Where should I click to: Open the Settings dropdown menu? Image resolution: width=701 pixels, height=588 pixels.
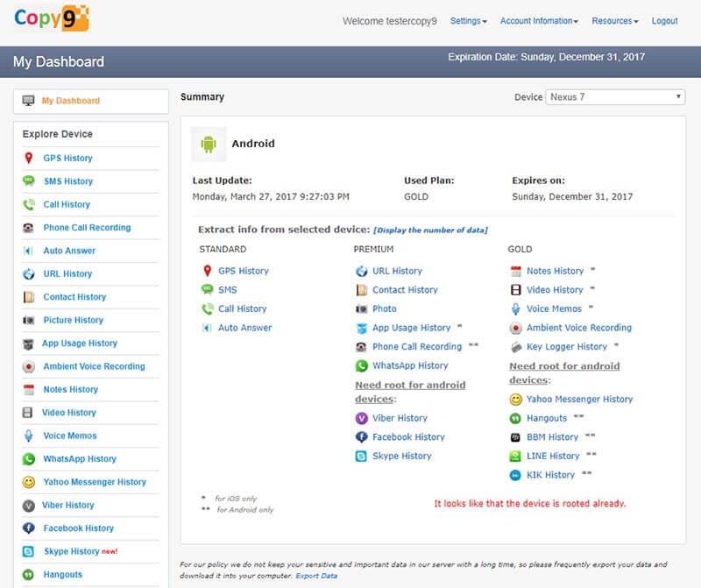[x=468, y=21]
